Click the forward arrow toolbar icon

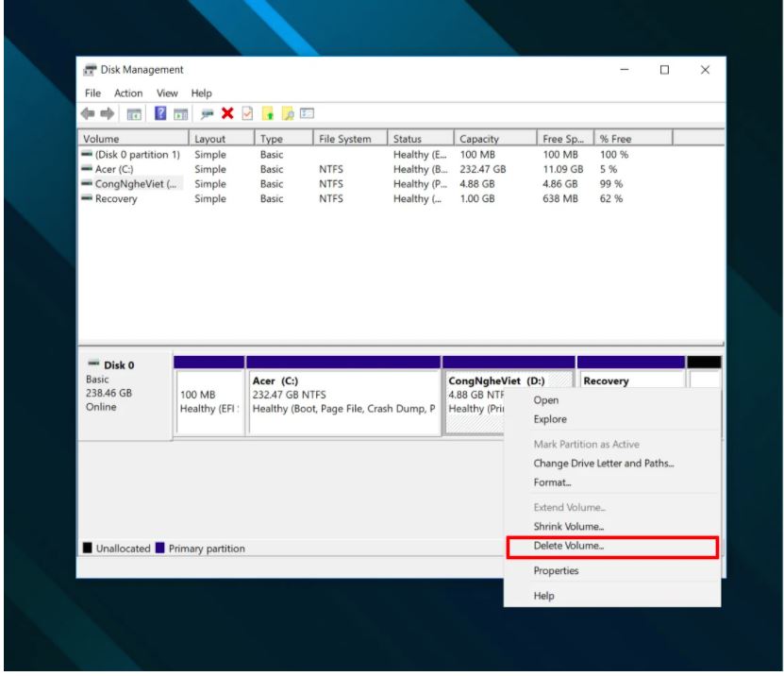pos(108,114)
